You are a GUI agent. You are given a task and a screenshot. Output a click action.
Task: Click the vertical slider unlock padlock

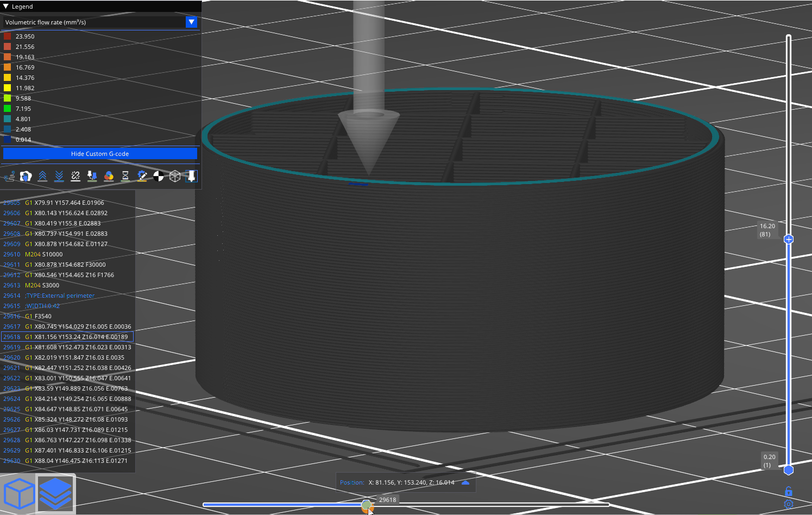(x=789, y=491)
